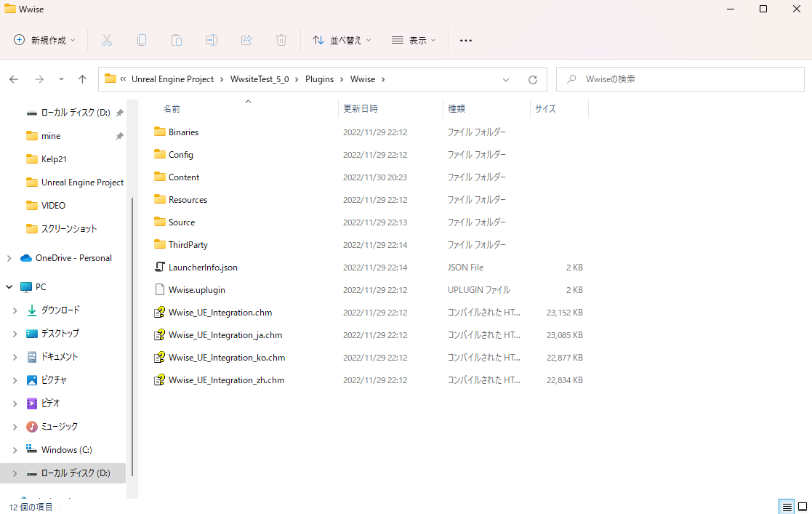
Task: Open the 並べ替え sort menu
Action: tap(342, 40)
